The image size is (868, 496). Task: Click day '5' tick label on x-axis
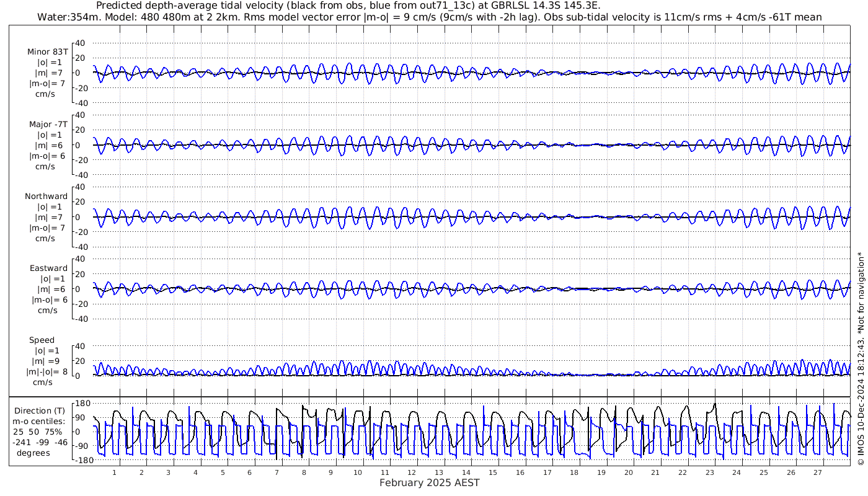point(223,472)
